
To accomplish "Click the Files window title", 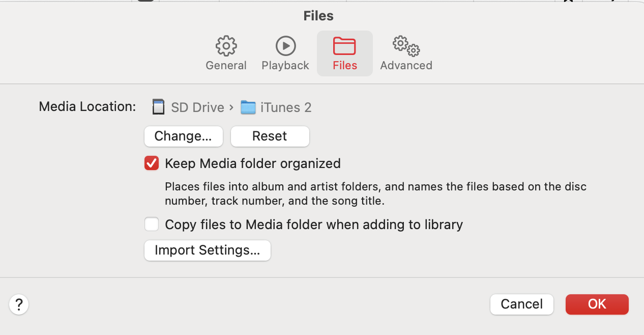I will [x=318, y=16].
